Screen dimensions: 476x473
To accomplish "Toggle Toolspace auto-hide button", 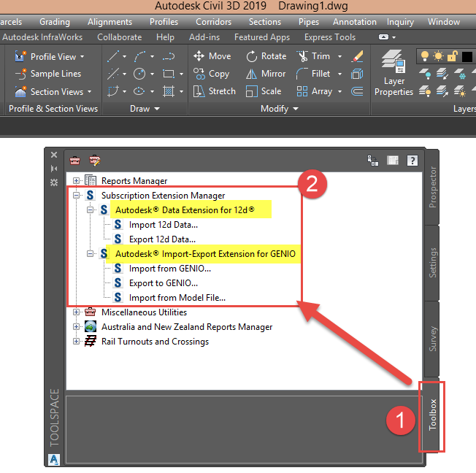I will coord(54,169).
